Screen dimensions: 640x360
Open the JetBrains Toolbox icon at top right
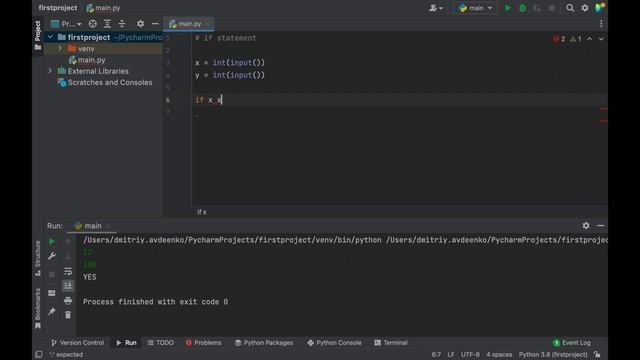click(600, 8)
